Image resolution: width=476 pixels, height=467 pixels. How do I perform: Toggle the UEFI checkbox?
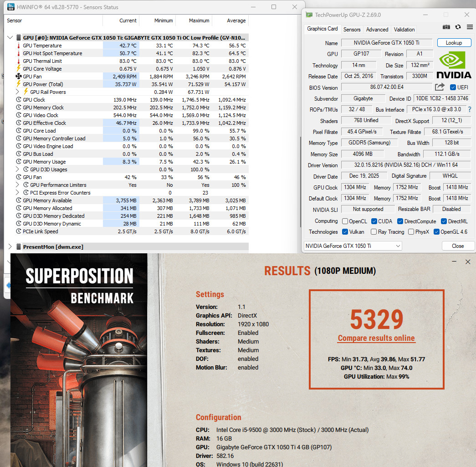coord(453,87)
